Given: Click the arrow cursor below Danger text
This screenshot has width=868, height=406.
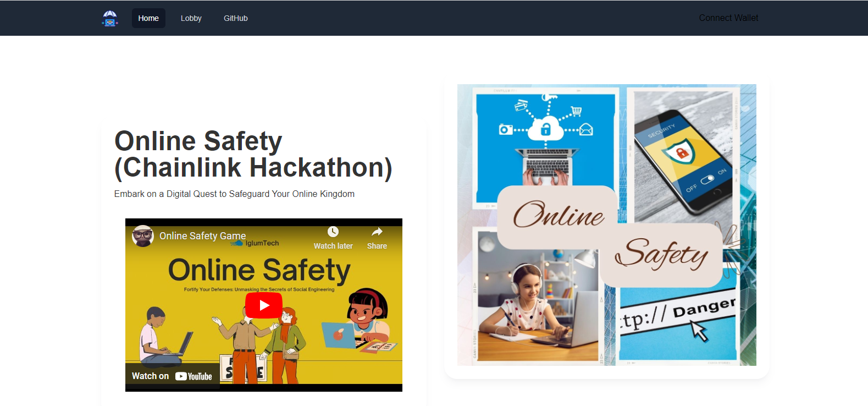Looking at the screenshot, I should point(699,331).
